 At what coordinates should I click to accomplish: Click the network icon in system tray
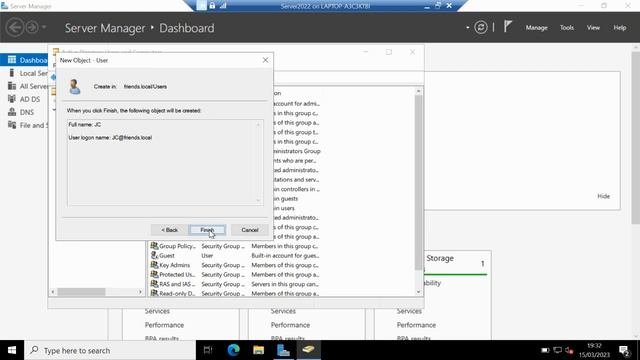[x=557, y=350]
